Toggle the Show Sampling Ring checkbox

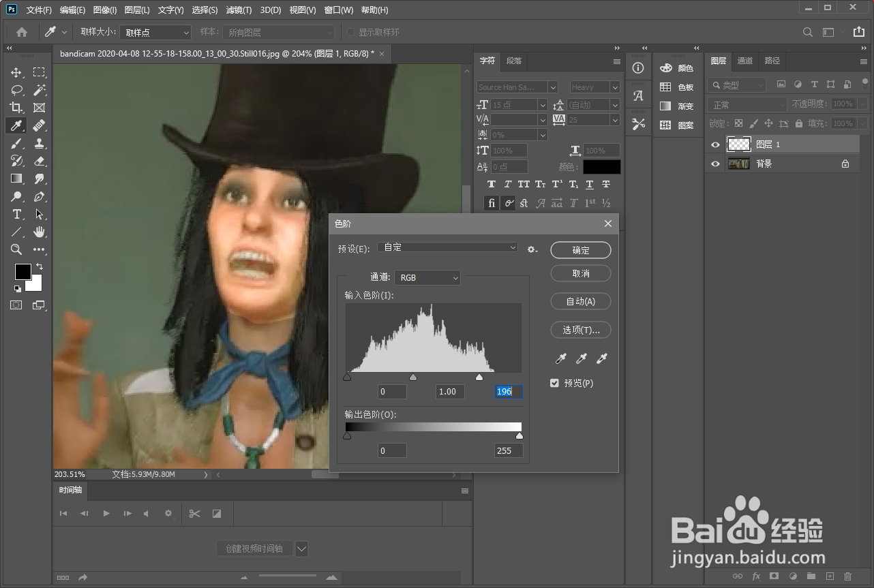(351, 32)
